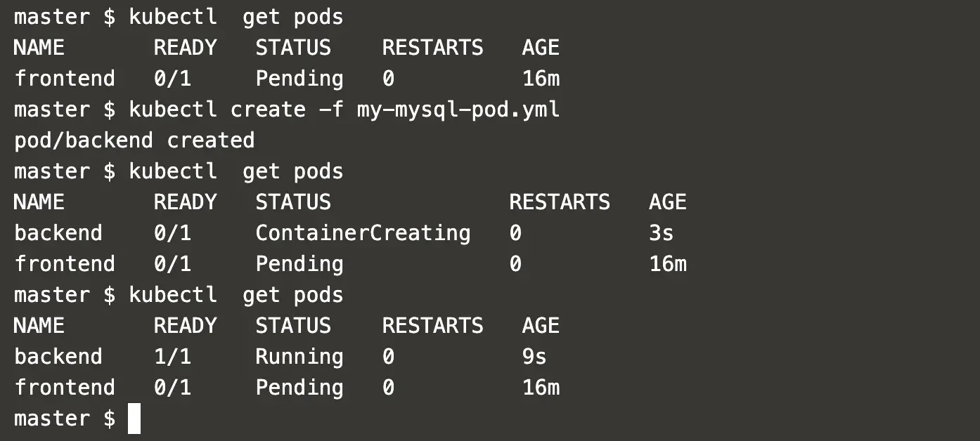This screenshot has height=441, width=980.
Task: Click the AGE header in the last table
Action: (x=541, y=326)
